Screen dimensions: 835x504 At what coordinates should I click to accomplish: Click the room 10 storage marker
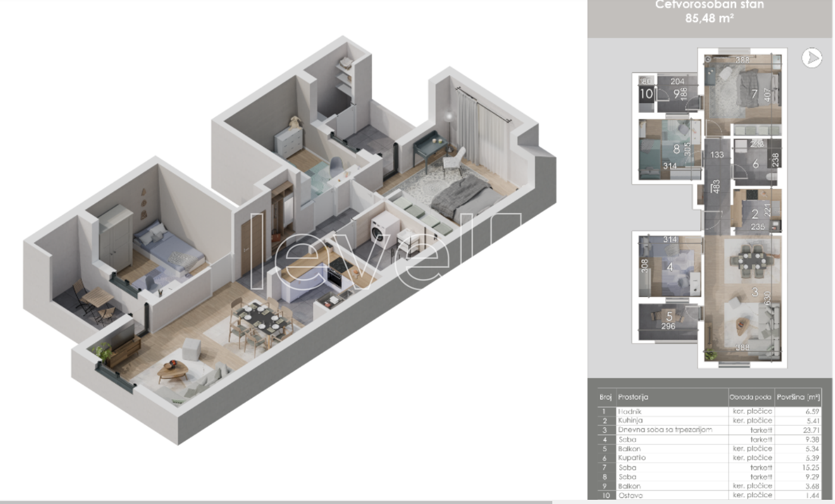click(x=647, y=94)
